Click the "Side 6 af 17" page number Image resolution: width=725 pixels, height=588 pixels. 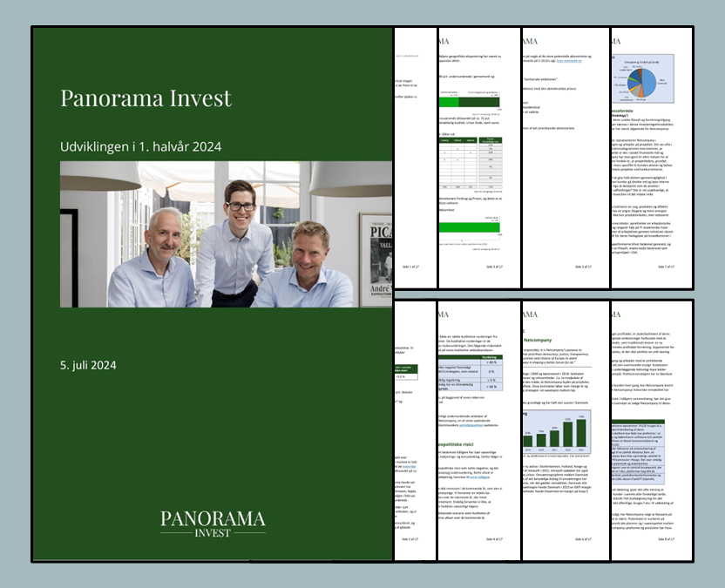coord(583,539)
